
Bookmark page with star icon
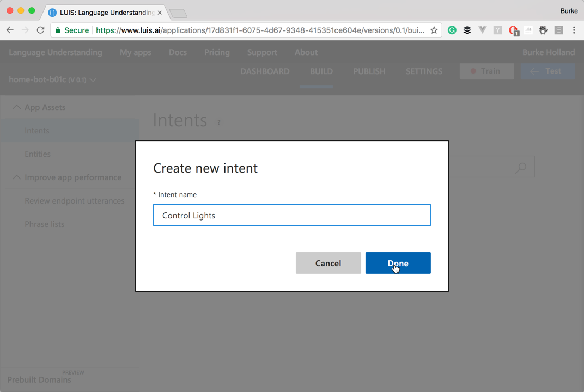pos(434,30)
